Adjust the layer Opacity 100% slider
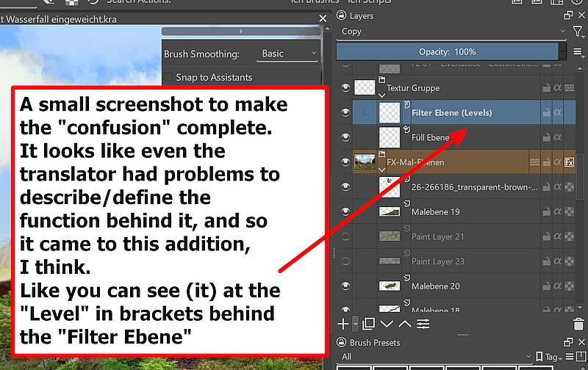 448,51
